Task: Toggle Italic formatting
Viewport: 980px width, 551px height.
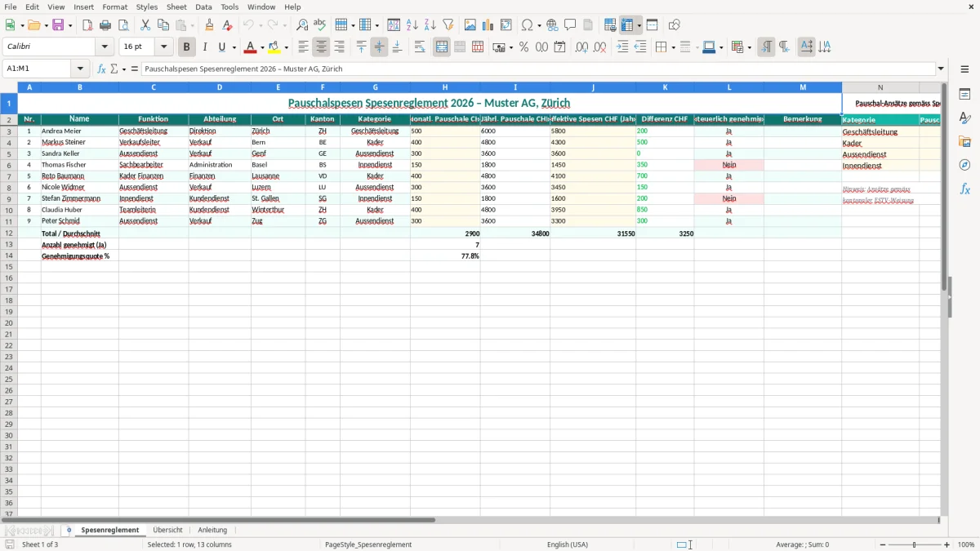Action: tap(204, 47)
